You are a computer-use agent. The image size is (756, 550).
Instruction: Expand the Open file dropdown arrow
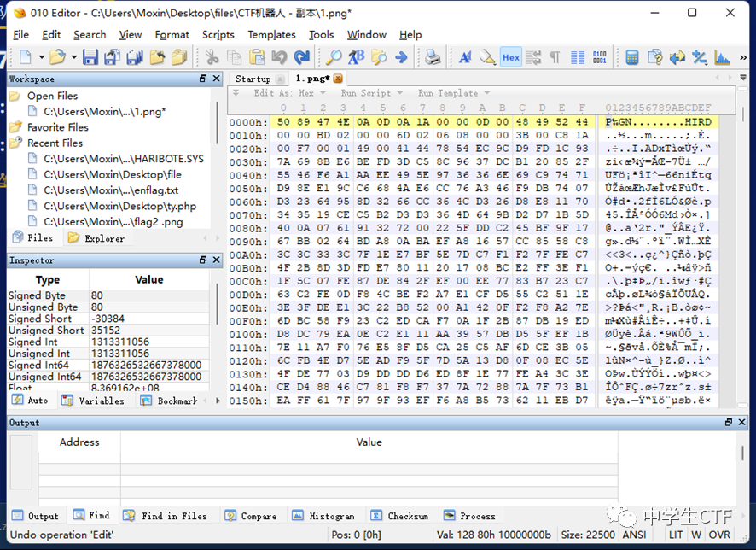pyautogui.click(x=73, y=57)
